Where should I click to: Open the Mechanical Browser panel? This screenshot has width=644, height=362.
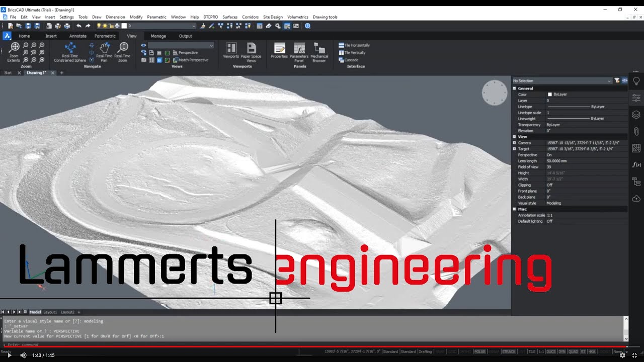click(319, 52)
